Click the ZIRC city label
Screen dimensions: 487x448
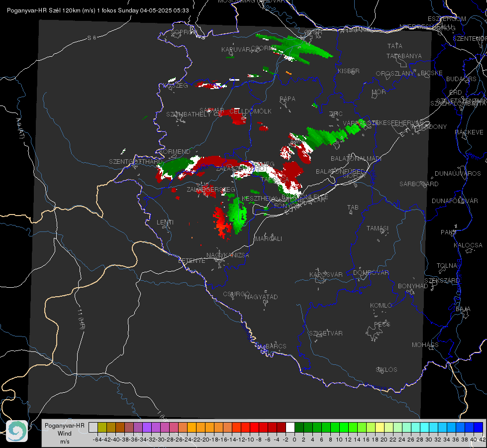tap(336, 113)
